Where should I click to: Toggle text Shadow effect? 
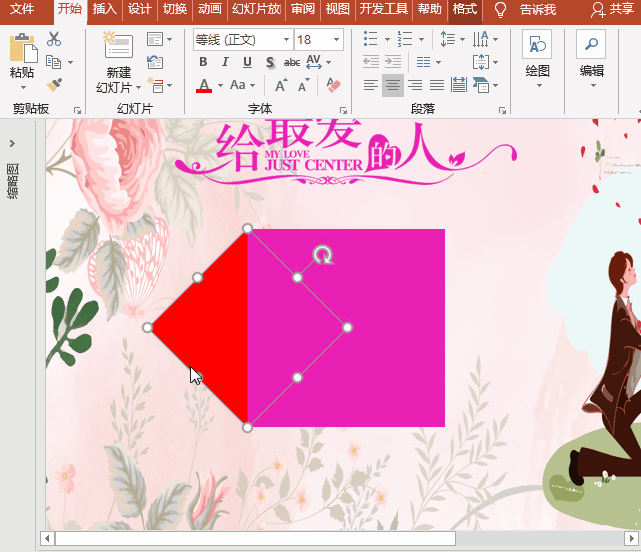coord(270,62)
